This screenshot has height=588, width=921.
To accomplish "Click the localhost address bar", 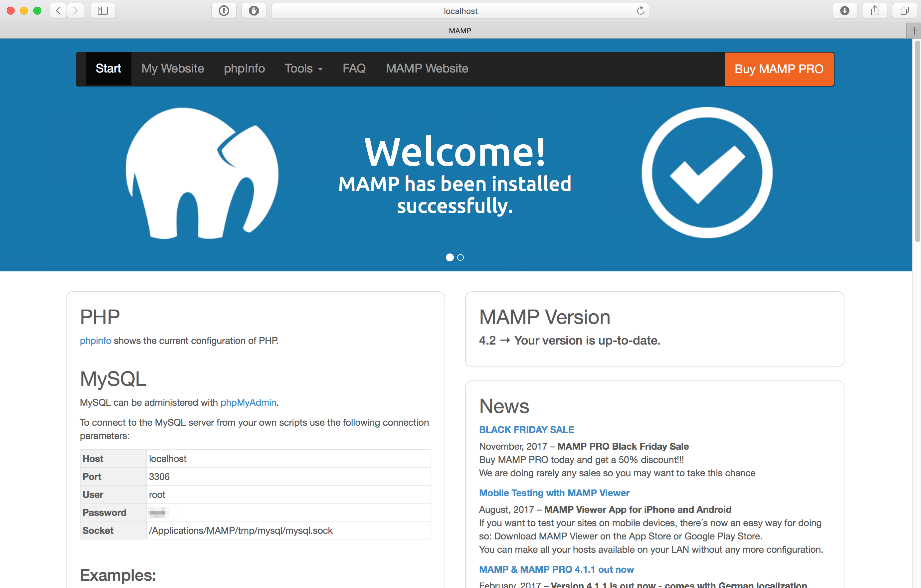I will pos(460,11).
